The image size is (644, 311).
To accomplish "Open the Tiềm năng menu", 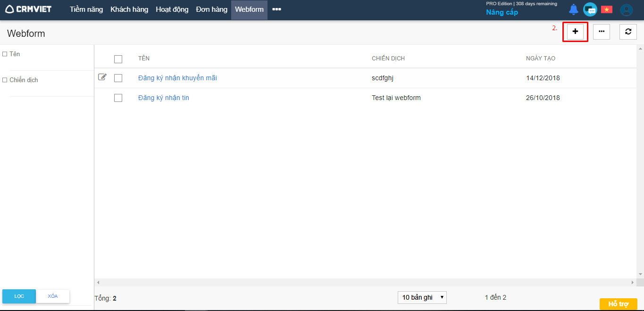I will point(86,9).
